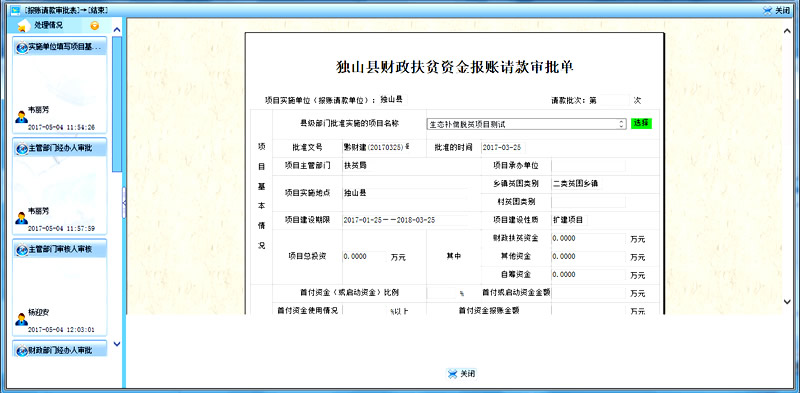Click the bottom 关闭 button

pyautogui.click(x=462, y=374)
